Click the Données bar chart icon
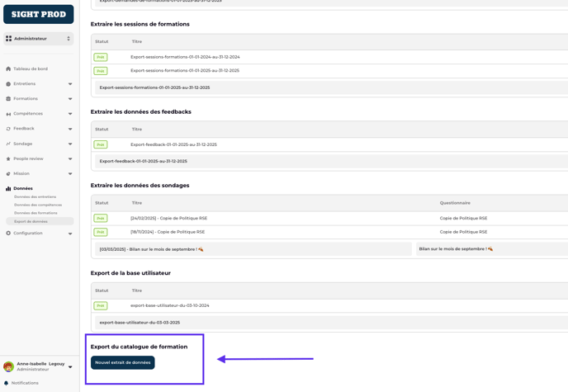Screen dimensions: 568x392 [x=8, y=189]
